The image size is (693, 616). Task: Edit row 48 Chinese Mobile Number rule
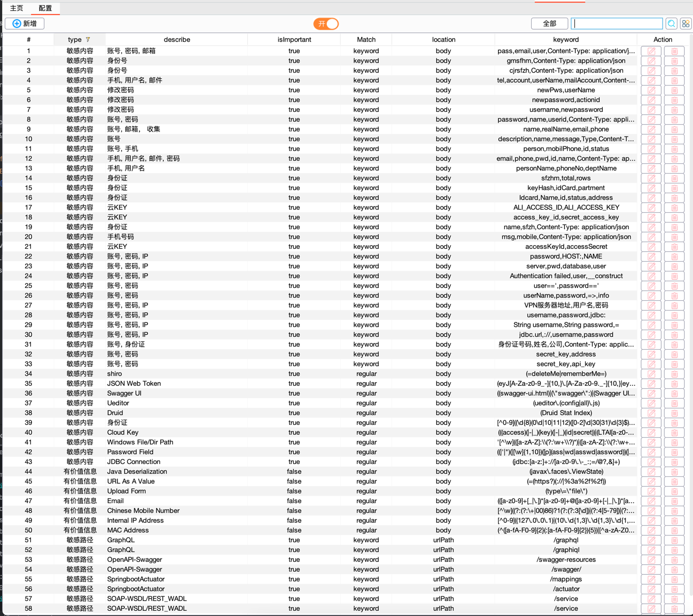pos(651,511)
